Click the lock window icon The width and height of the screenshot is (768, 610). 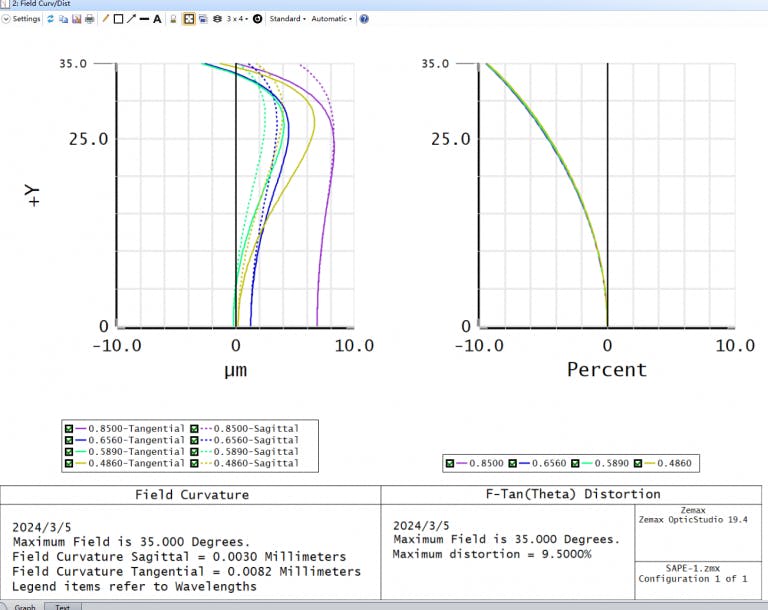click(x=173, y=19)
